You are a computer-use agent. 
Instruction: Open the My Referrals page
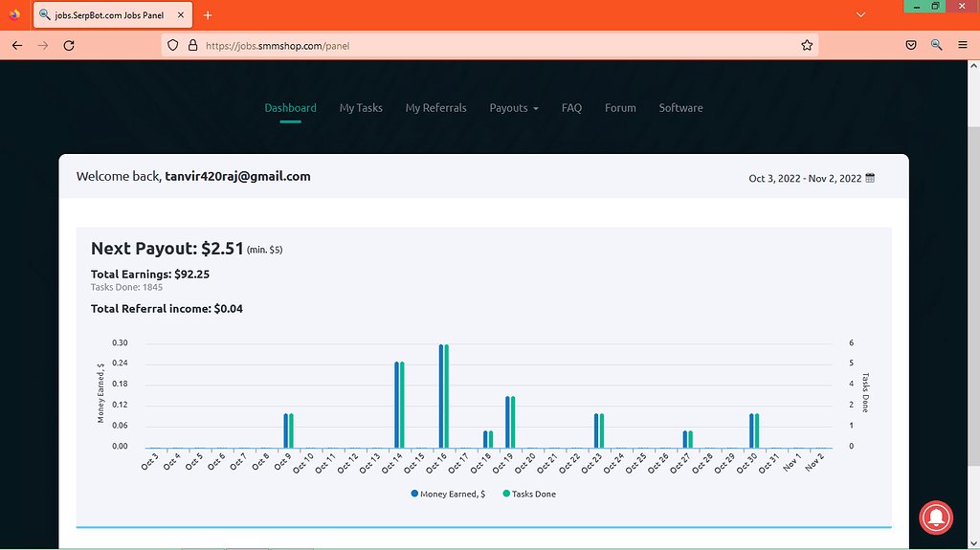click(435, 108)
